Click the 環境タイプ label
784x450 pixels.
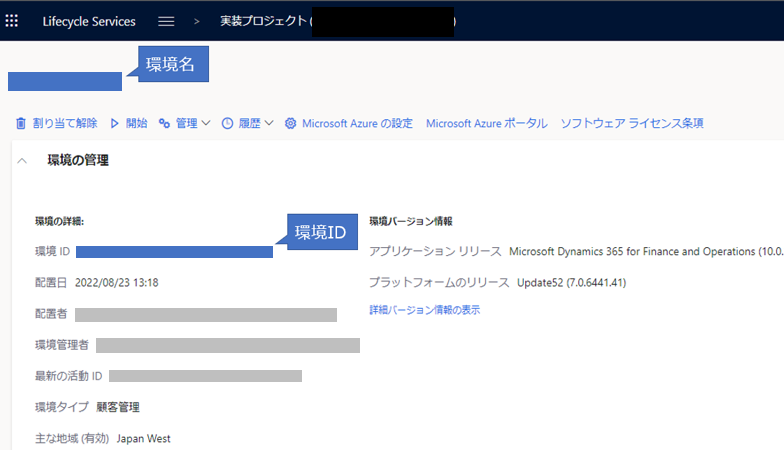coord(62,407)
